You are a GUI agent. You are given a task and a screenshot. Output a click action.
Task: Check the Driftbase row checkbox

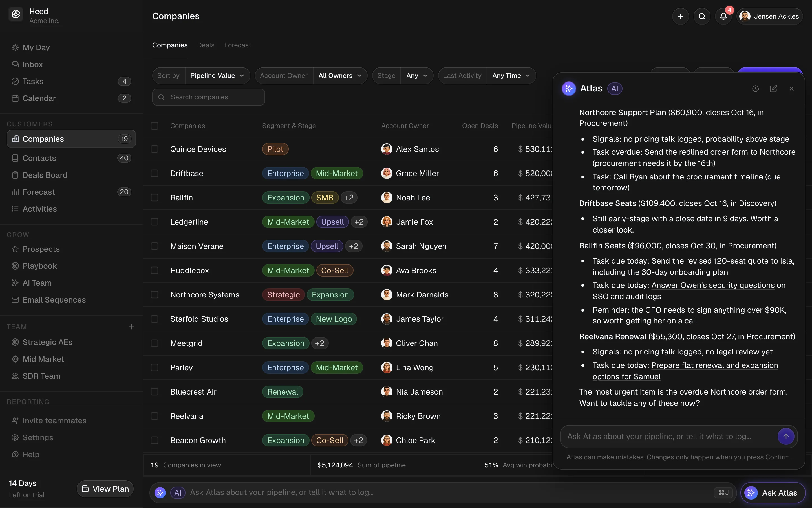[x=154, y=173]
